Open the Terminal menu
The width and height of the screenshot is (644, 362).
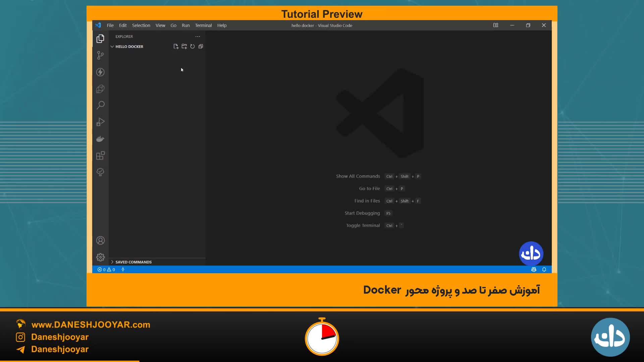click(203, 25)
